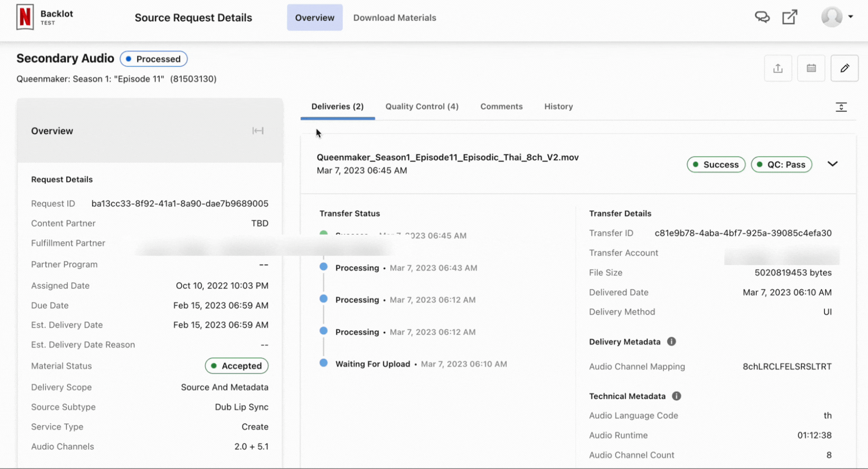Open the Quality Control (4) tab
Screen dimensions: 868x469
422,107
